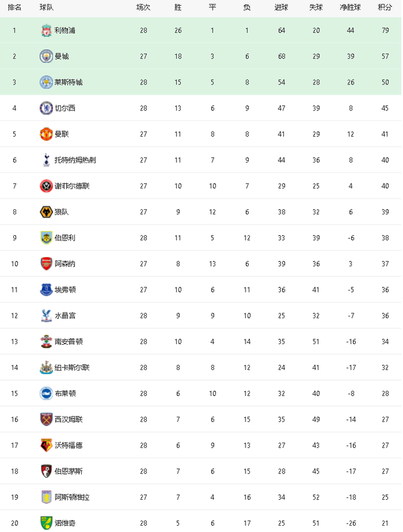Select the 积分 column header

click(x=385, y=8)
